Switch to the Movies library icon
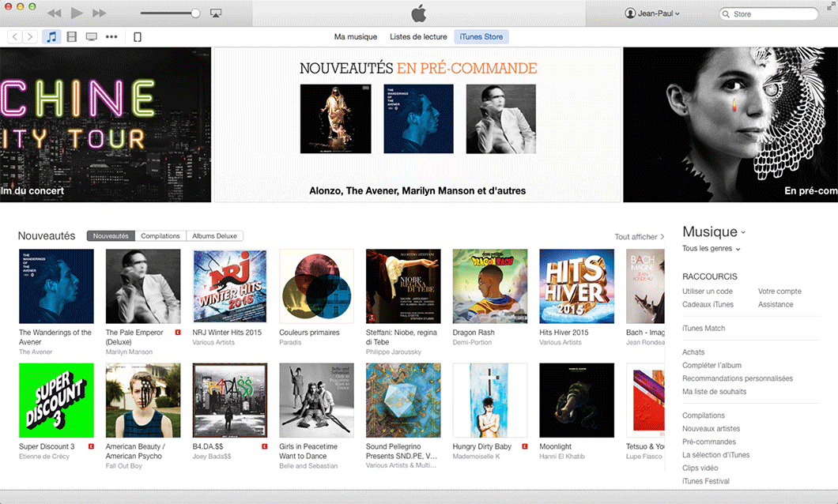The height and width of the screenshot is (504, 838). pos(72,37)
